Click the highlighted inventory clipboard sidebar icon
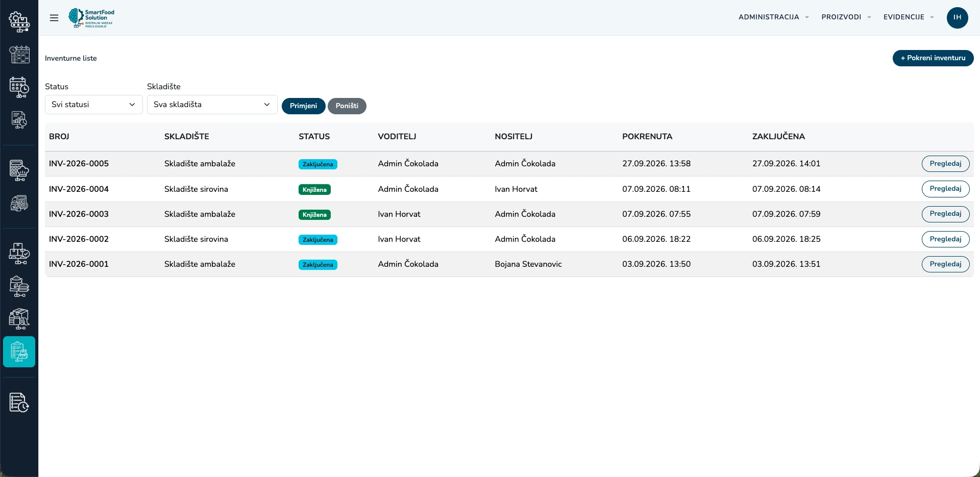The height and width of the screenshot is (477, 980). tap(19, 352)
